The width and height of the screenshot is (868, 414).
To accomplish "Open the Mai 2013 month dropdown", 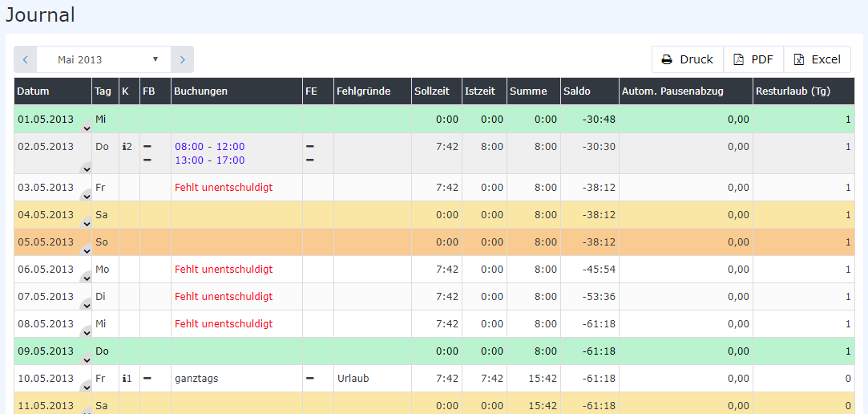I will (x=108, y=59).
